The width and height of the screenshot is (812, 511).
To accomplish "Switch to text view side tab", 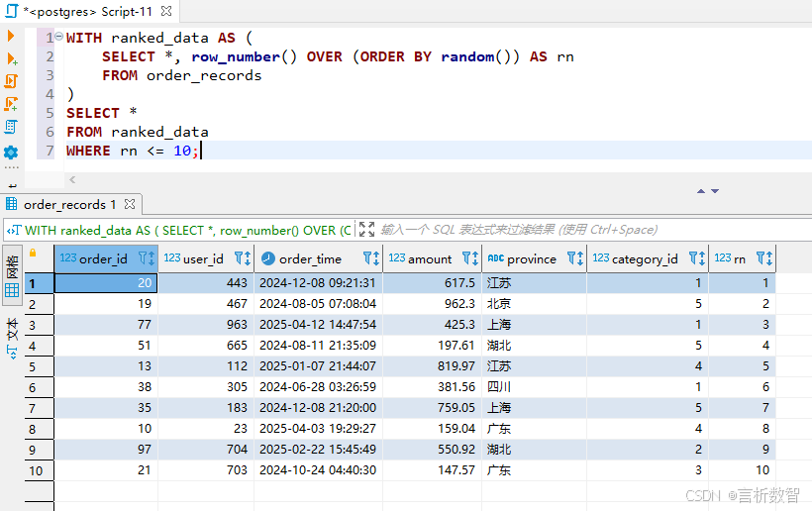I will (12, 337).
